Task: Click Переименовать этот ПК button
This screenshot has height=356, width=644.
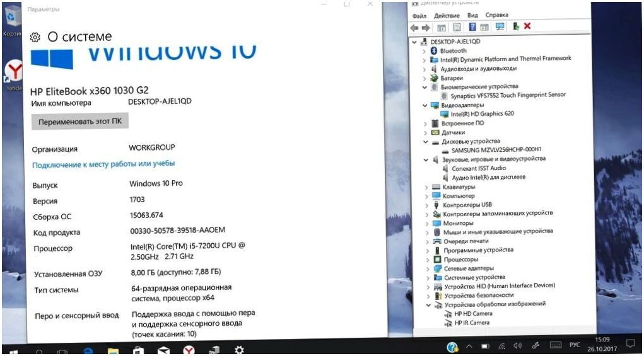Action: [80, 122]
